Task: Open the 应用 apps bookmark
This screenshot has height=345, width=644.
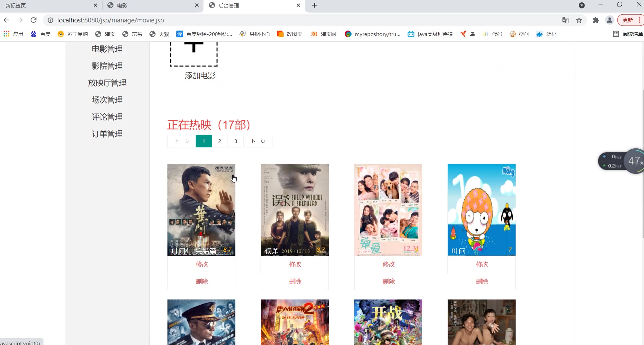Action: pos(14,34)
